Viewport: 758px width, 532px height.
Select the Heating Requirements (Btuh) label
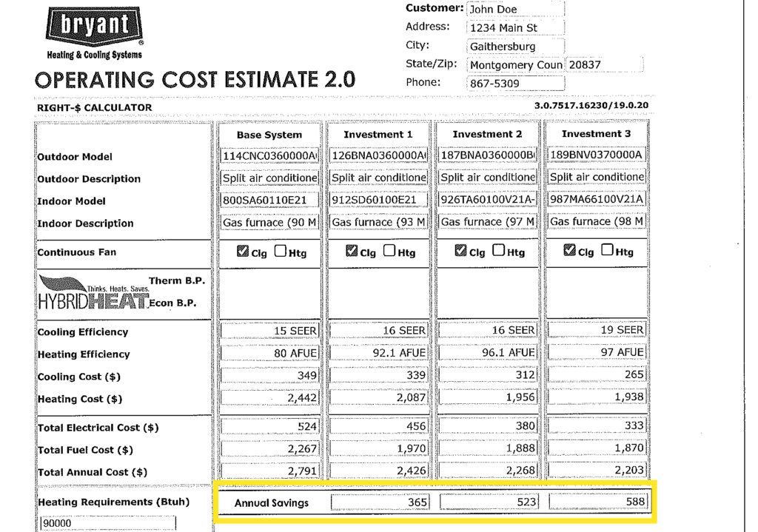(113, 502)
